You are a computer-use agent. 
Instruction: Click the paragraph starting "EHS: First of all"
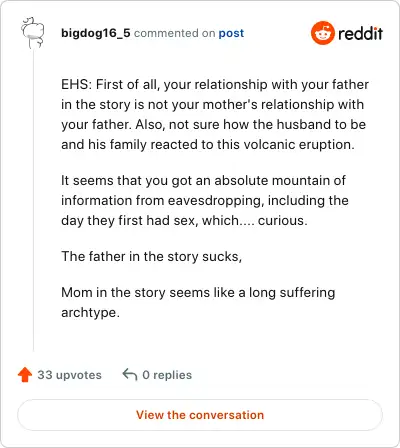pyautogui.click(x=215, y=114)
